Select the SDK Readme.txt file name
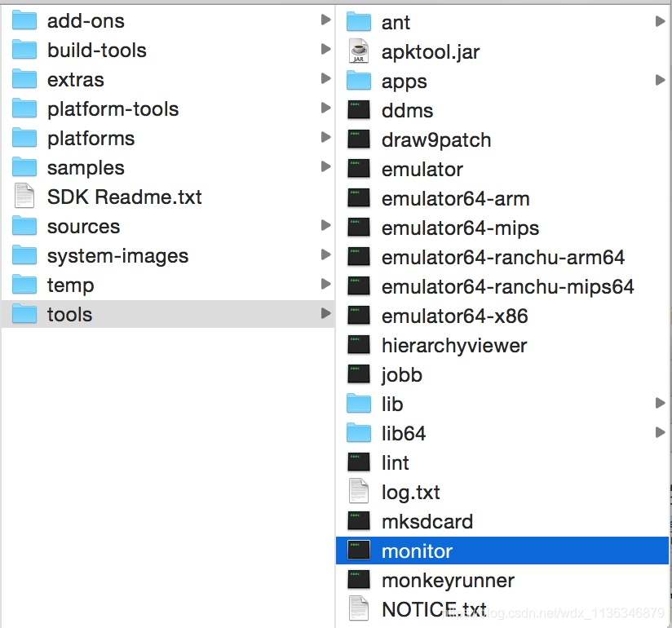Viewport: 672px width, 628px height. coord(124,197)
